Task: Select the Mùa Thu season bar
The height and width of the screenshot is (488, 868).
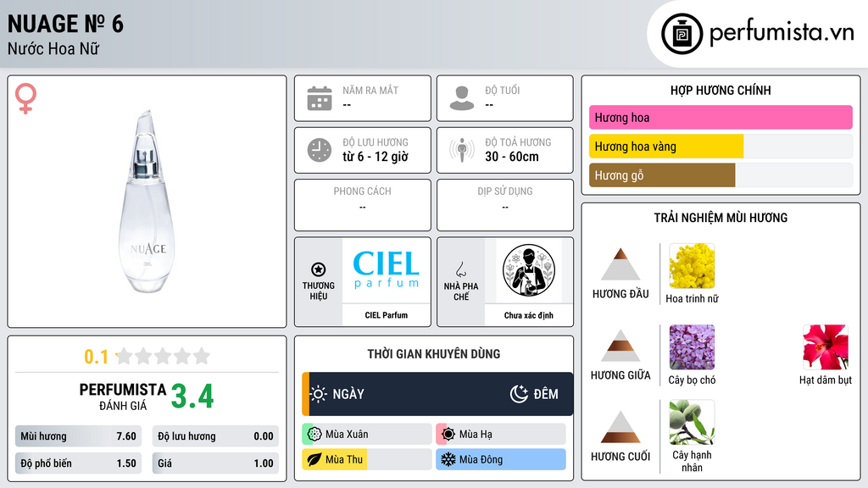Action: tap(366, 459)
